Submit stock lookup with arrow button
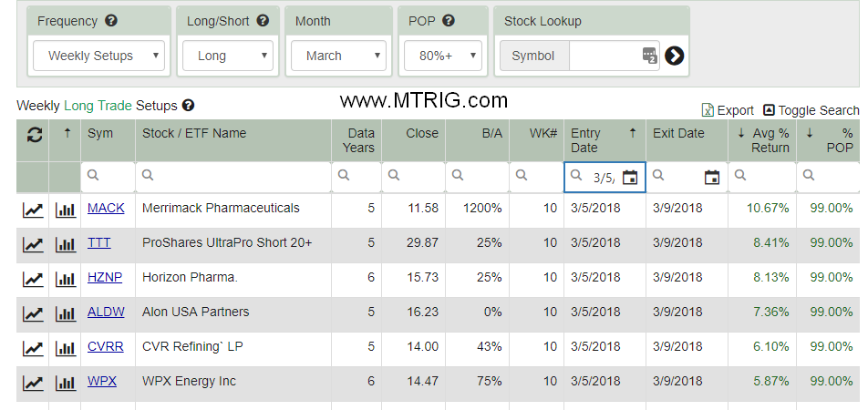The image size is (868, 410). click(674, 56)
